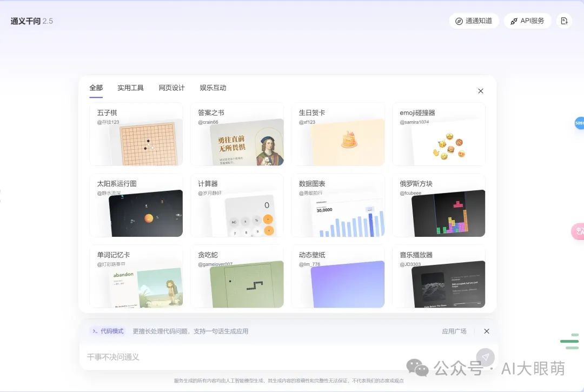This screenshot has width=584, height=392.
Task: Click the 通义千问 2.5 logo
Action: (32, 21)
